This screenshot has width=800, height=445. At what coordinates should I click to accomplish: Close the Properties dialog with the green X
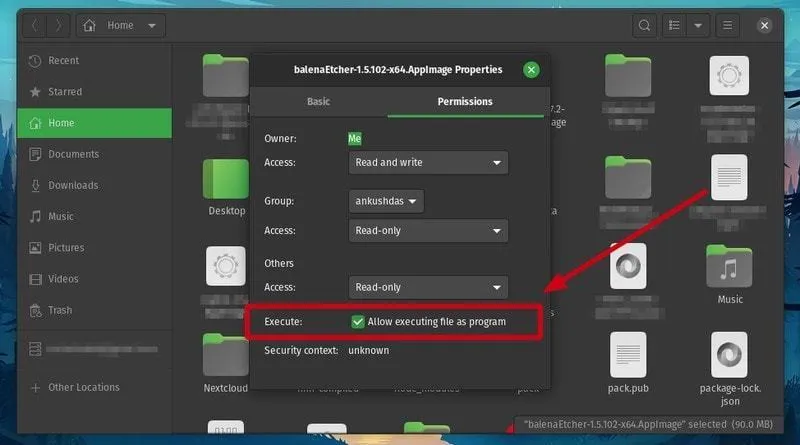click(x=531, y=69)
